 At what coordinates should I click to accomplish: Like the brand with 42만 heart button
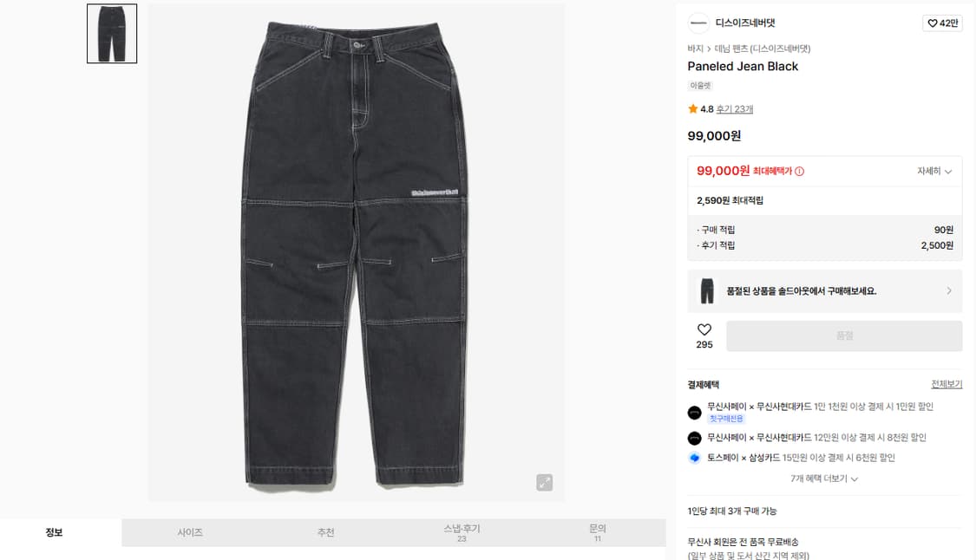coord(942,23)
